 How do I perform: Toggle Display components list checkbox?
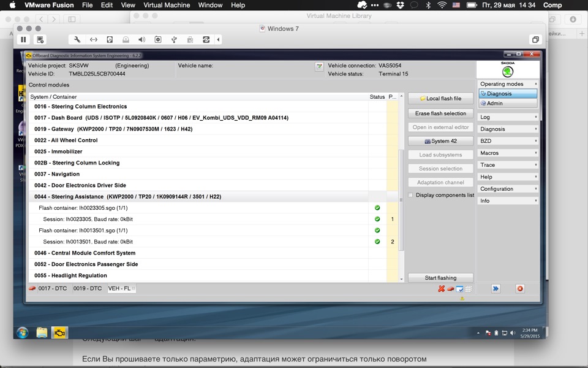point(410,195)
